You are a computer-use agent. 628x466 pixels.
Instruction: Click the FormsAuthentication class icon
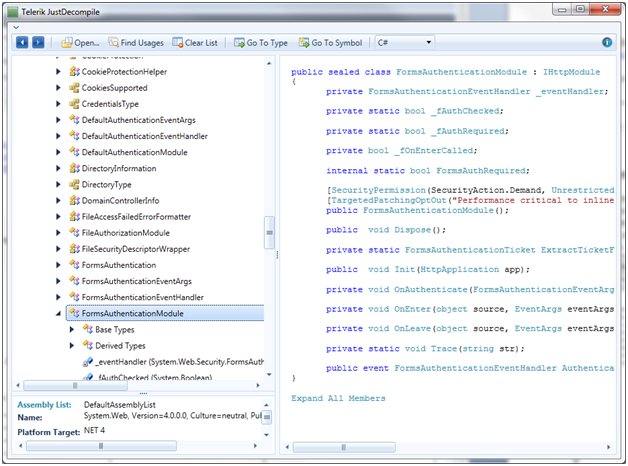[74, 265]
